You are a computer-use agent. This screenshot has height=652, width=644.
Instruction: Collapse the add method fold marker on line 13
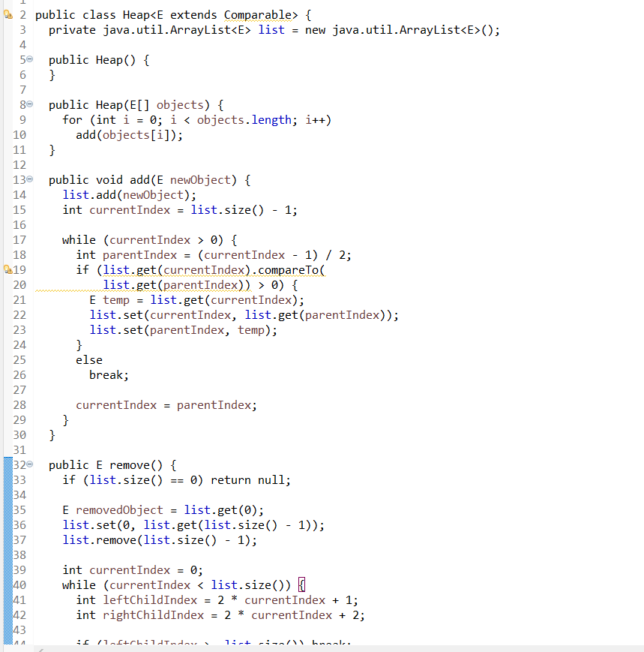coord(30,179)
